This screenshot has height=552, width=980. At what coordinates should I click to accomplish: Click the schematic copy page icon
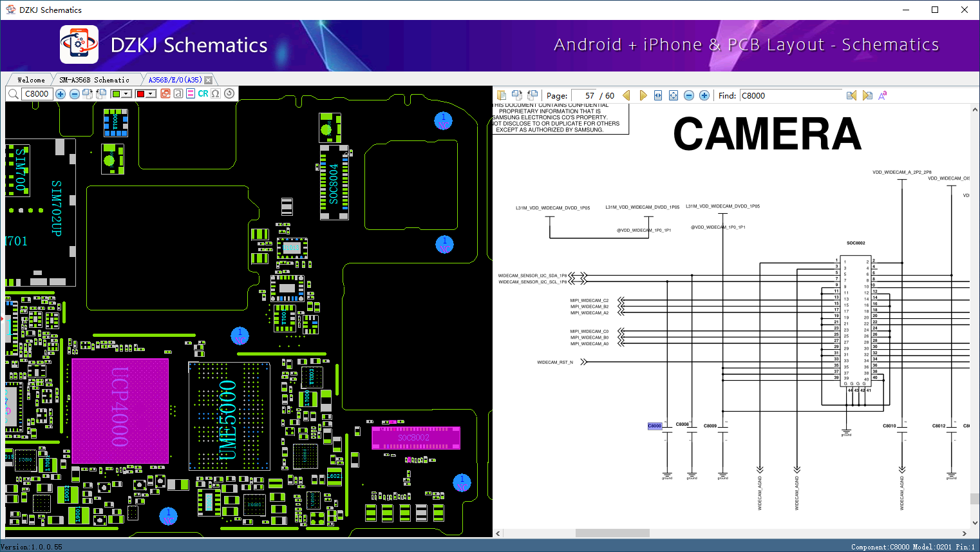[x=502, y=95]
